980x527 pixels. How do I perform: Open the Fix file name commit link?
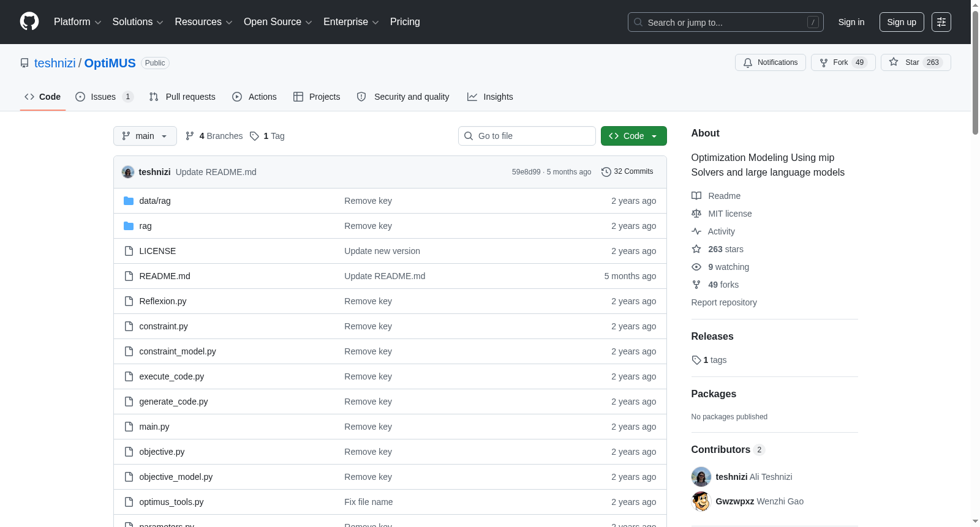[369, 502]
